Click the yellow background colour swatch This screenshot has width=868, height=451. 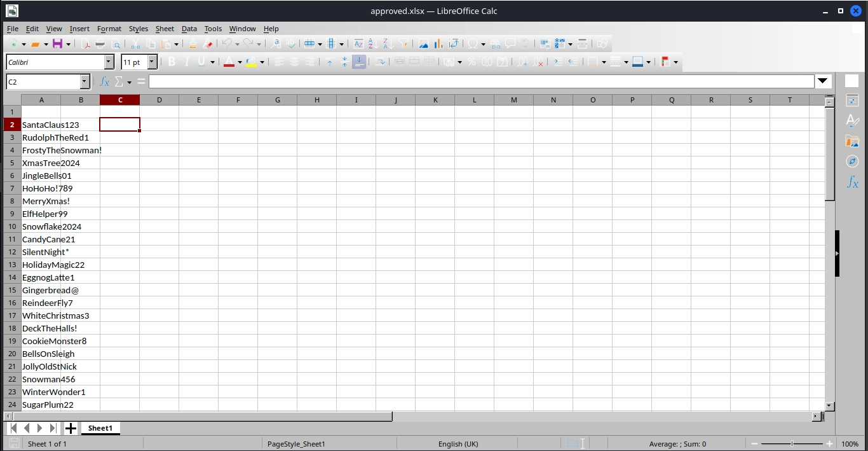tap(251, 62)
